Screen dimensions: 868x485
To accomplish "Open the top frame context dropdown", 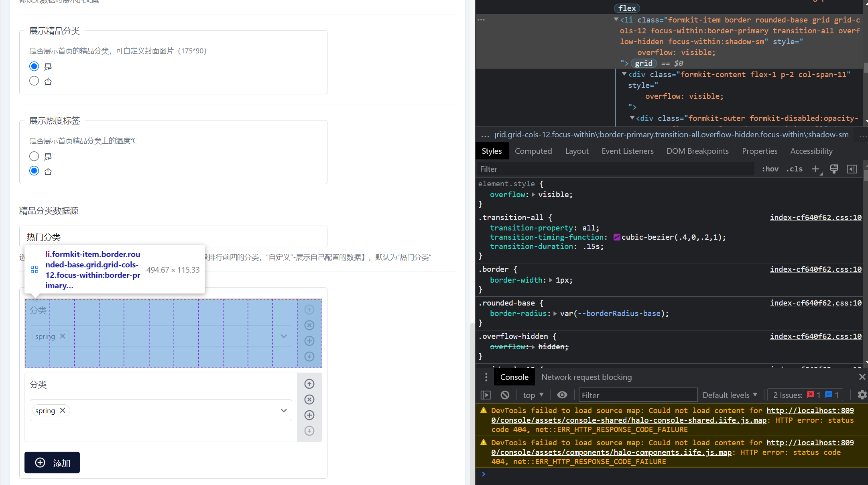I will (x=533, y=395).
